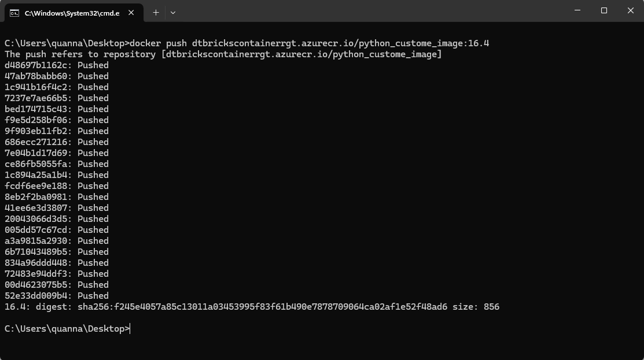
Task: Click the 686ecc271216 layer line
Action: coord(57,142)
